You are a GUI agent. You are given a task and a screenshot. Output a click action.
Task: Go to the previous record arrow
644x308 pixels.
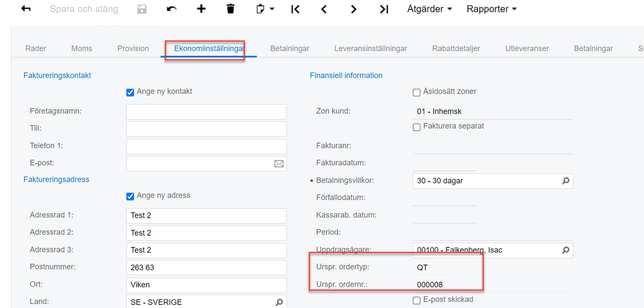[324, 9]
